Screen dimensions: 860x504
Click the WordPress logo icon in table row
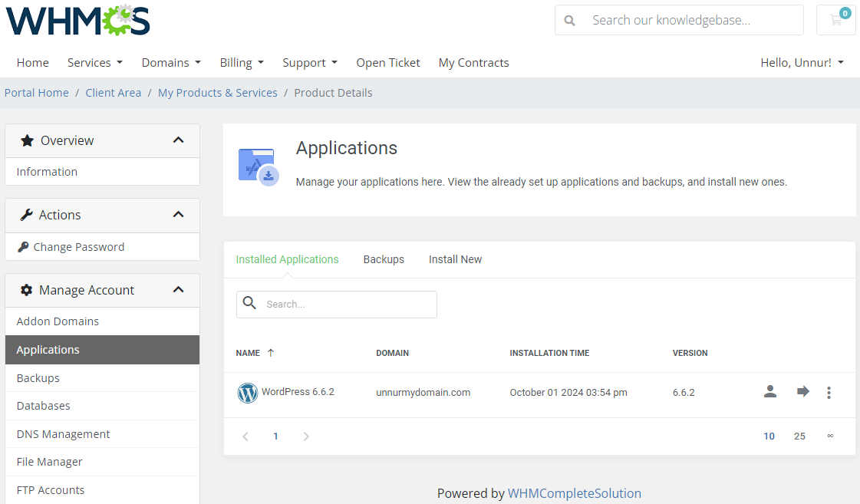pos(247,393)
